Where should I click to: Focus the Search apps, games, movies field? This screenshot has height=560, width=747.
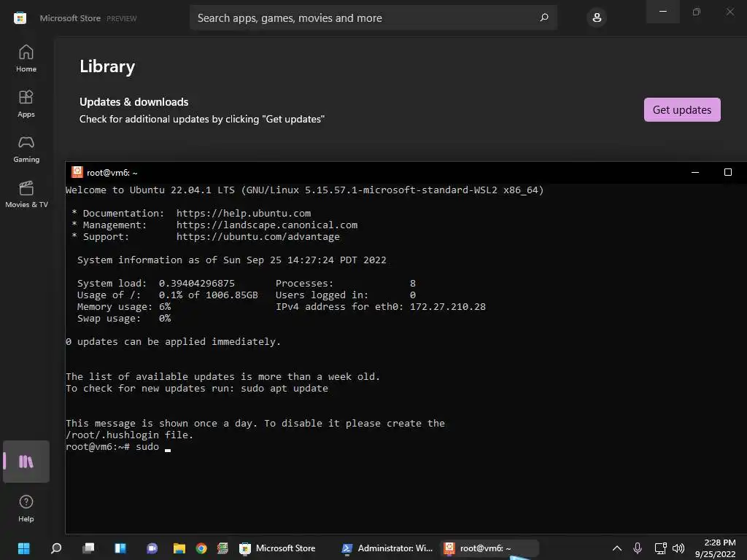(x=373, y=17)
